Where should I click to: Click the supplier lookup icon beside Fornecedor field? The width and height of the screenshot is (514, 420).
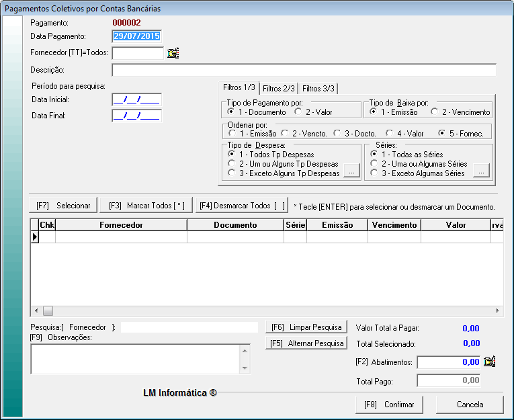click(x=173, y=53)
